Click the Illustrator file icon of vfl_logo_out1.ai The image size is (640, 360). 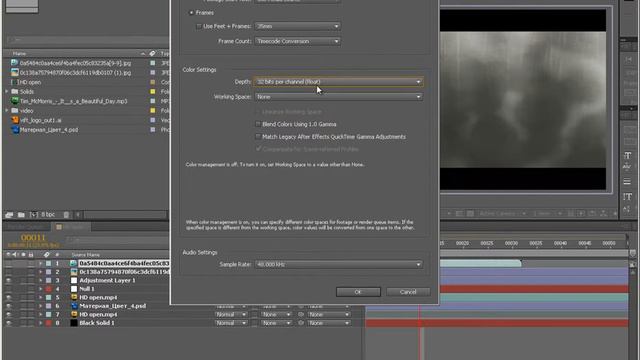tap(15, 120)
